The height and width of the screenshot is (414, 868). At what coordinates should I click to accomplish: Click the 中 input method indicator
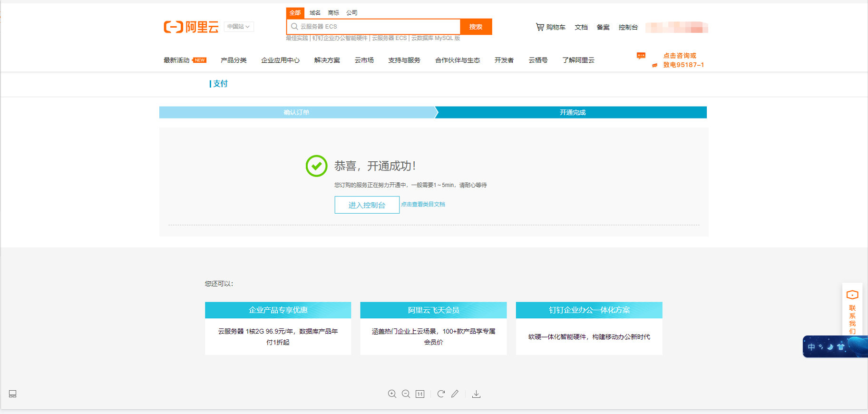point(811,347)
